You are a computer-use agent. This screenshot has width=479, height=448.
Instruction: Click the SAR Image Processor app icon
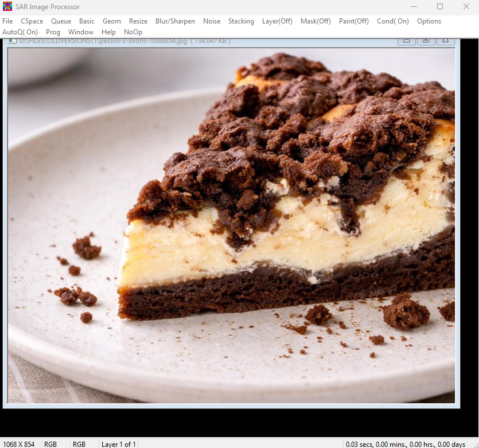pos(7,7)
